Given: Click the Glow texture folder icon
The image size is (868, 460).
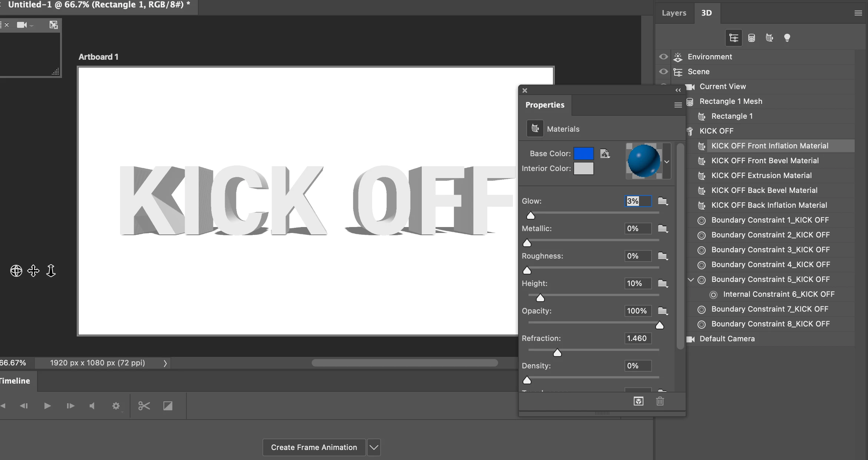Looking at the screenshot, I should tap(663, 201).
